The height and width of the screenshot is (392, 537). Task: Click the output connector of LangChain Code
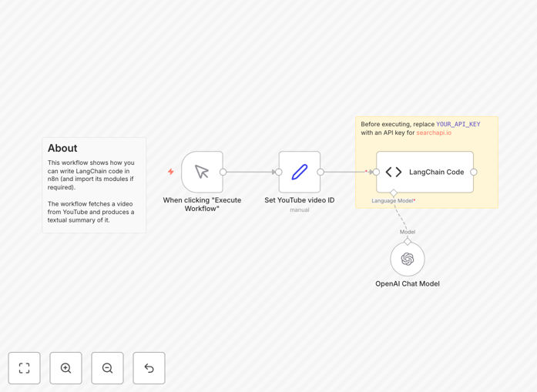point(474,172)
